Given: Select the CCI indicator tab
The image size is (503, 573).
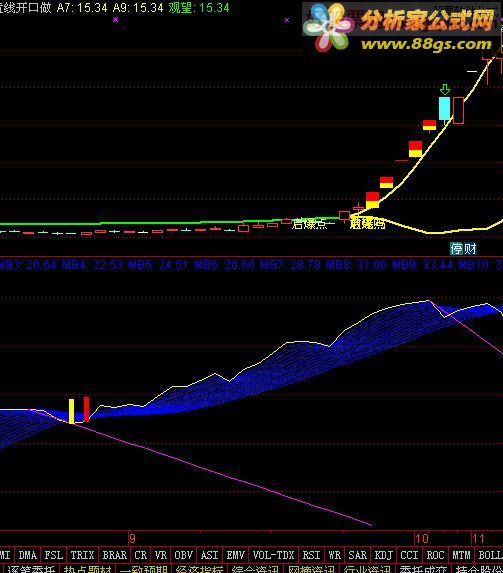Looking at the screenshot, I should click(x=409, y=555).
